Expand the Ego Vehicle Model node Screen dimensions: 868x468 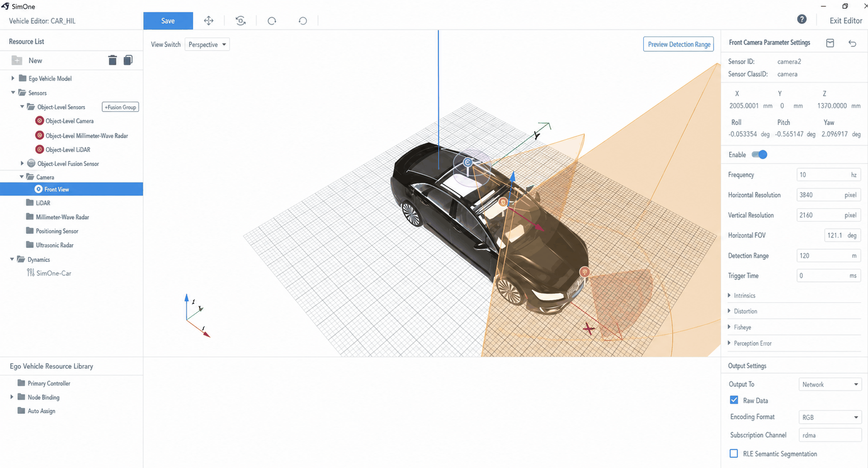coord(13,78)
